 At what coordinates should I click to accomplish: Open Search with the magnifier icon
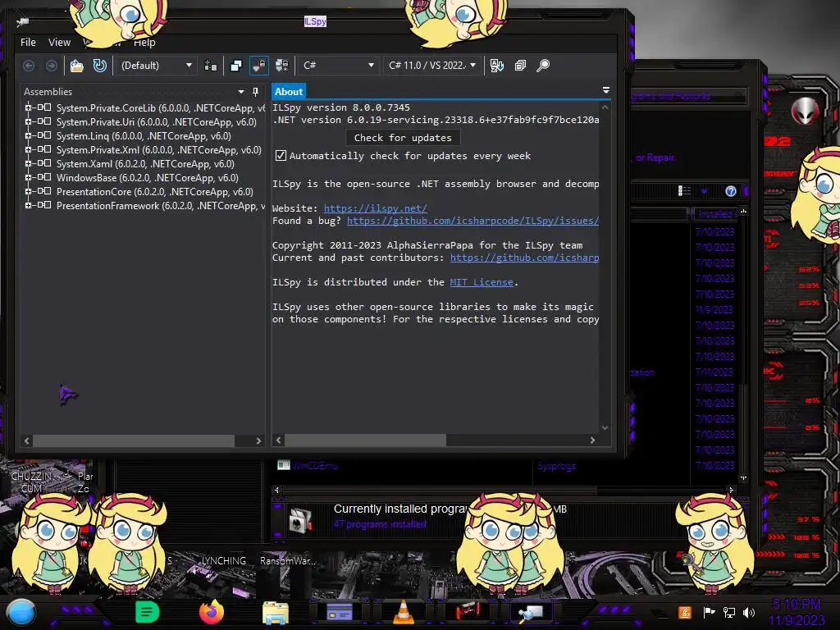tap(543, 66)
